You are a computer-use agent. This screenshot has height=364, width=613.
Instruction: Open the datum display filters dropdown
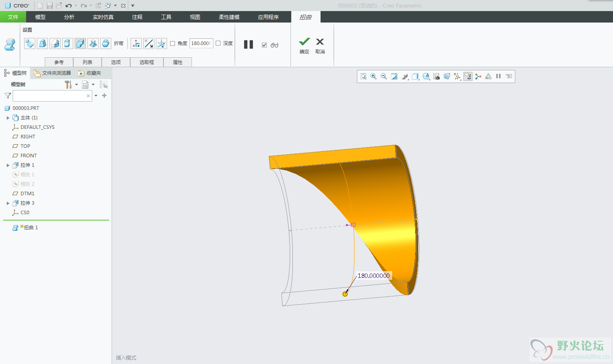click(457, 76)
